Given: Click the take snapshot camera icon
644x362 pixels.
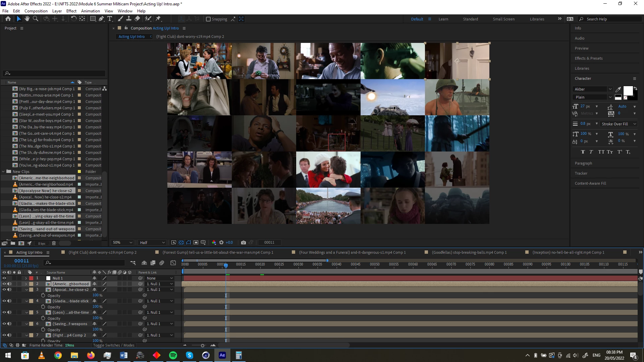Looking at the screenshot, I should coord(244,242).
